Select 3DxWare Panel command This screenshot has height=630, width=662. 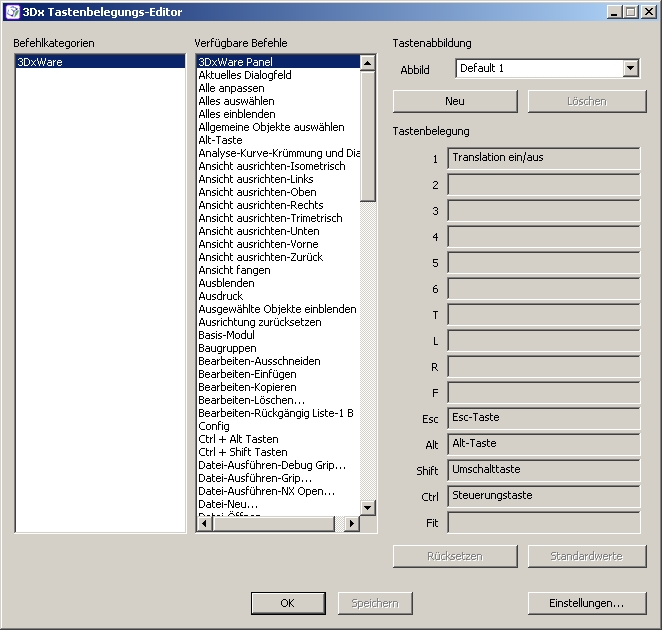[278, 62]
